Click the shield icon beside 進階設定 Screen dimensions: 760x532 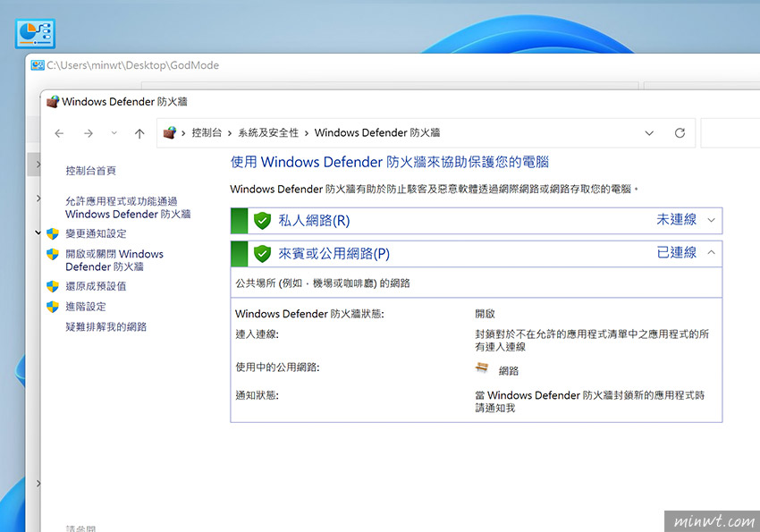pos(53,307)
